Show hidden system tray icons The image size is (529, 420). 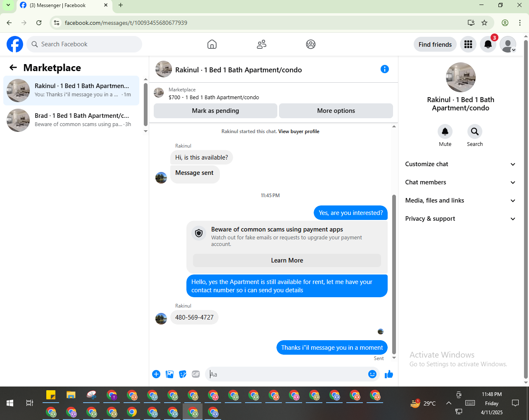(x=448, y=403)
